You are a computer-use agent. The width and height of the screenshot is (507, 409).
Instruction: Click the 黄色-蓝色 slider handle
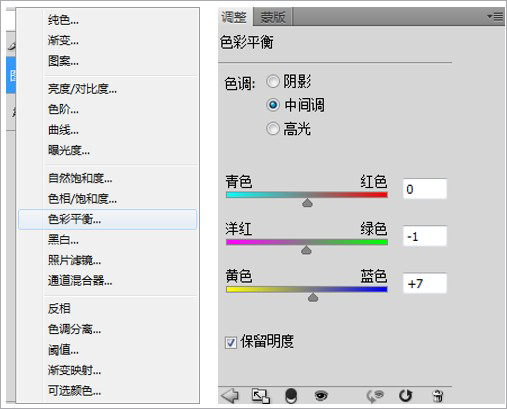click(313, 297)
